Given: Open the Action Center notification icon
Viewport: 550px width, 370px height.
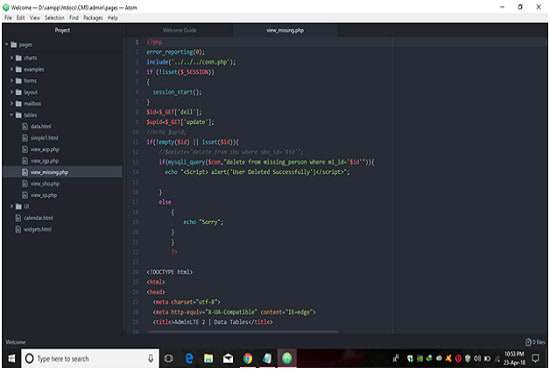Looking at the screenshot, I should click(535, 358).
